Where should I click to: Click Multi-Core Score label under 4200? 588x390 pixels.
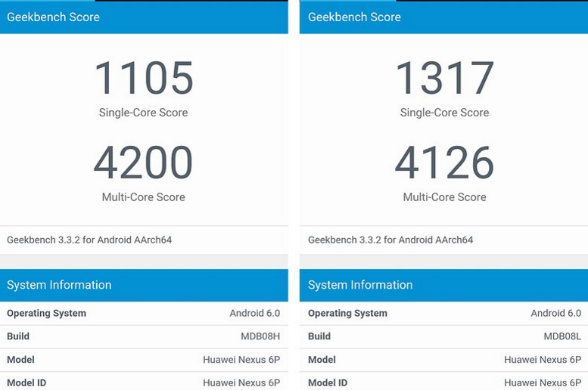(143, 197)
